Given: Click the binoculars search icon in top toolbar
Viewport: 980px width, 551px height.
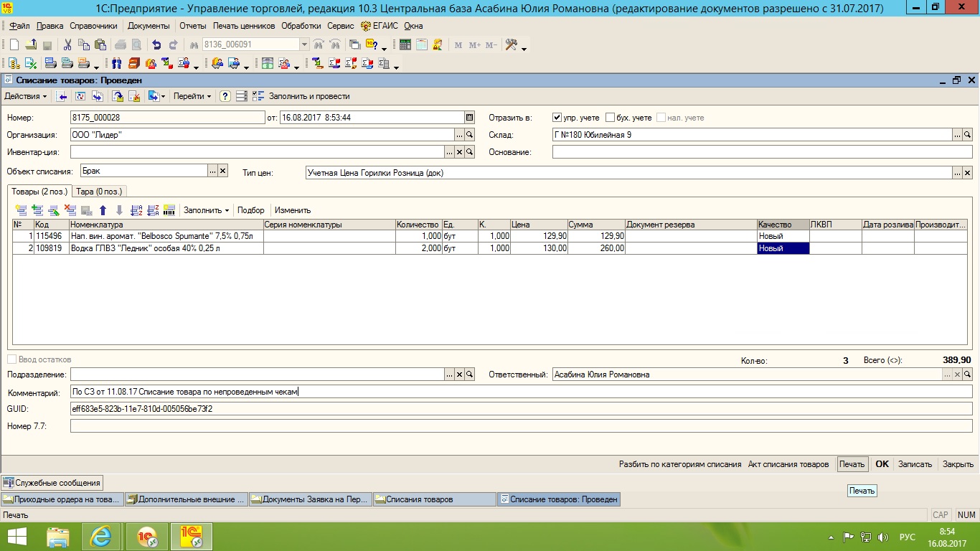Looking at the screenshot, I should (194, 44).
